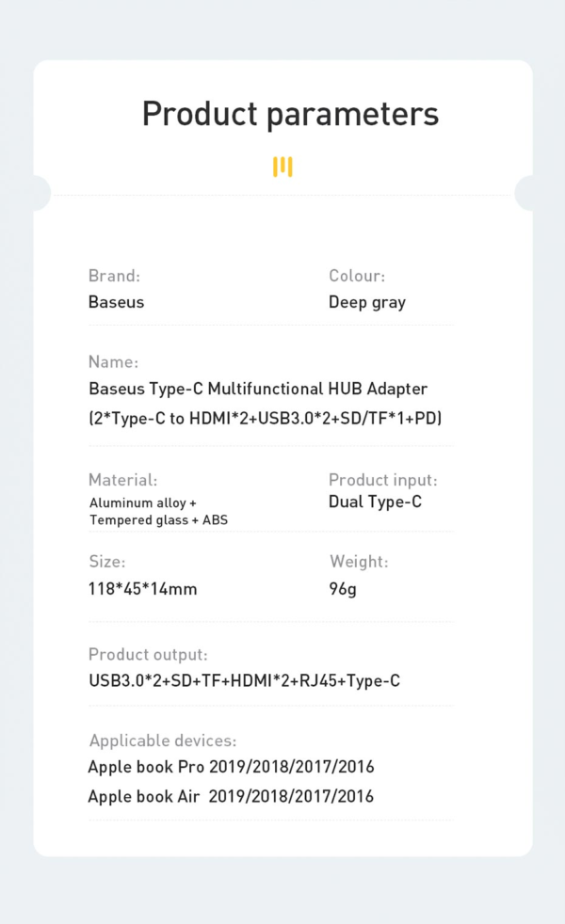Click the 2*Type-C to HDMI*2 specification line
This screenshot has height=924, width=565.
pos(266,419)
